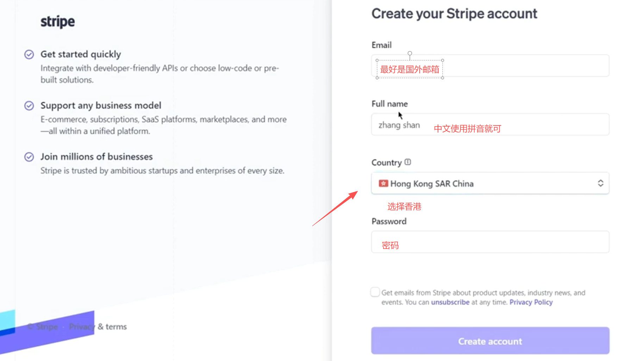
Task: Focus the Full name field
Action: click(490, 124)
